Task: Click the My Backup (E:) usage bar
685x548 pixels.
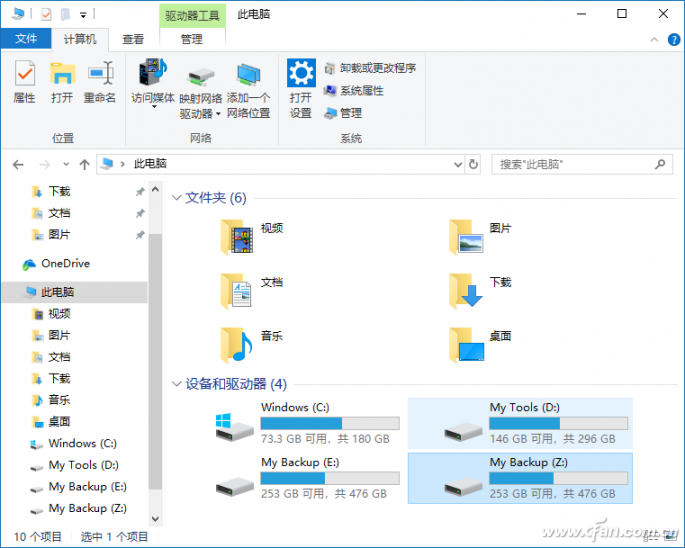Action: point(330,478)
